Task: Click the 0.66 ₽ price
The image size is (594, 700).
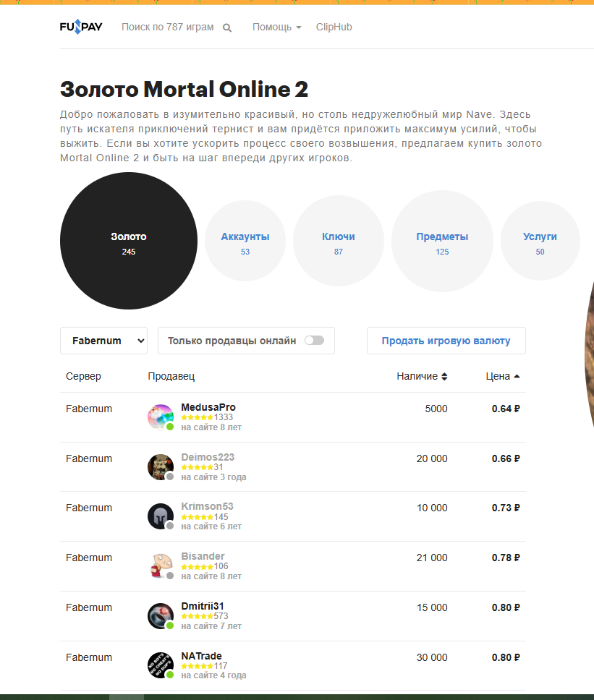Action: pos(506,458)
